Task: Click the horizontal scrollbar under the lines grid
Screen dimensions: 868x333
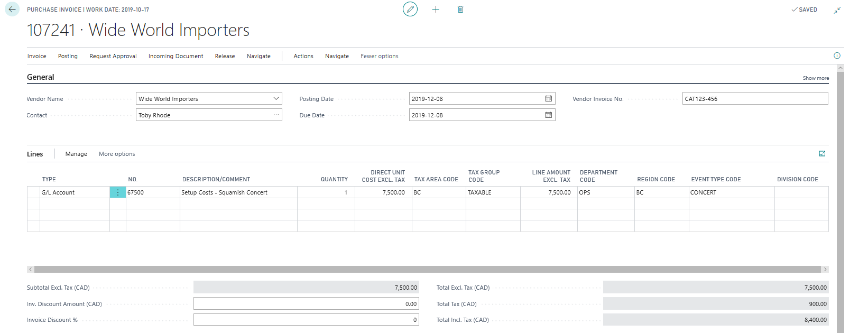Action: [427, 270]
